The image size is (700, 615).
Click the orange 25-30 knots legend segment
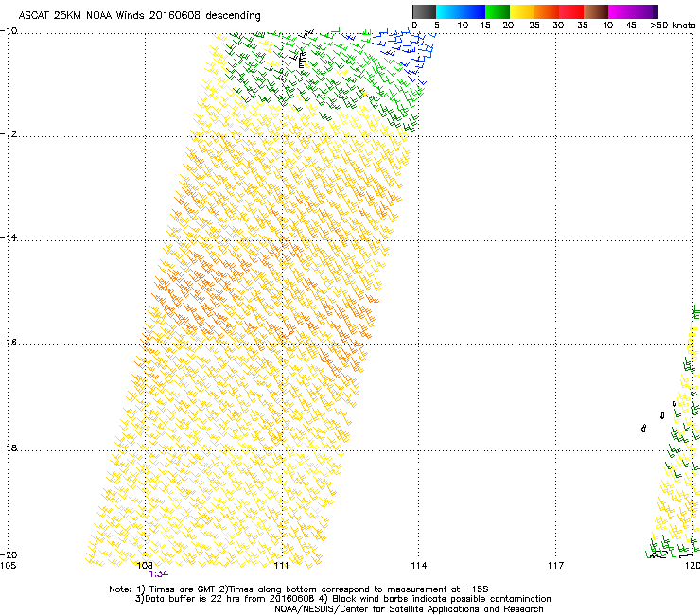tap(547, 11)
